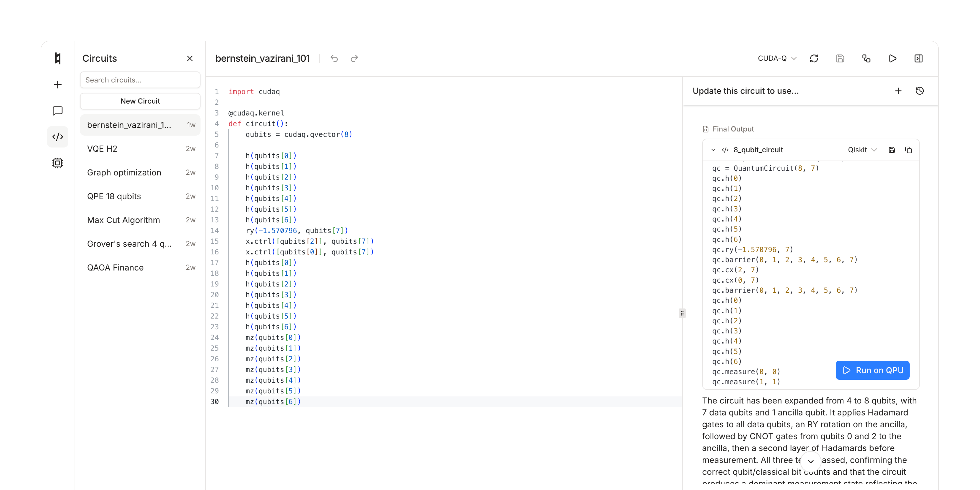Screen dimensions: 980x490
Task: Open the Max Cut Algorithm circuit
Action: (124, 220)
